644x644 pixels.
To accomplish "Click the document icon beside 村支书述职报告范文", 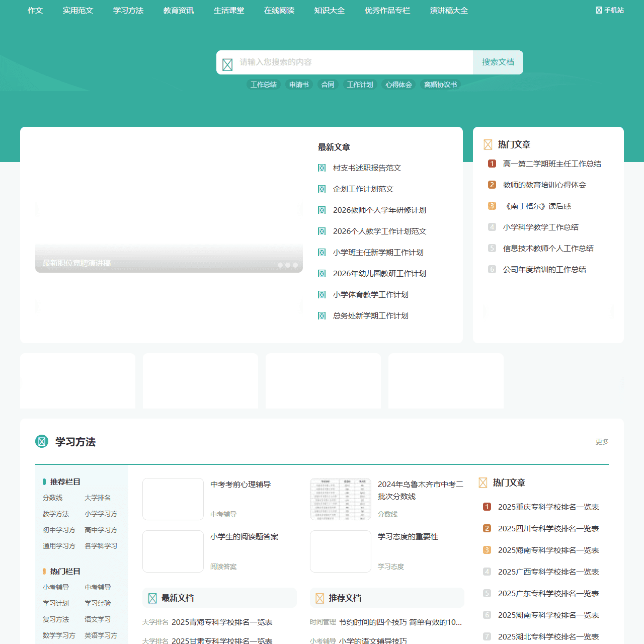I will tap(322, 168).
